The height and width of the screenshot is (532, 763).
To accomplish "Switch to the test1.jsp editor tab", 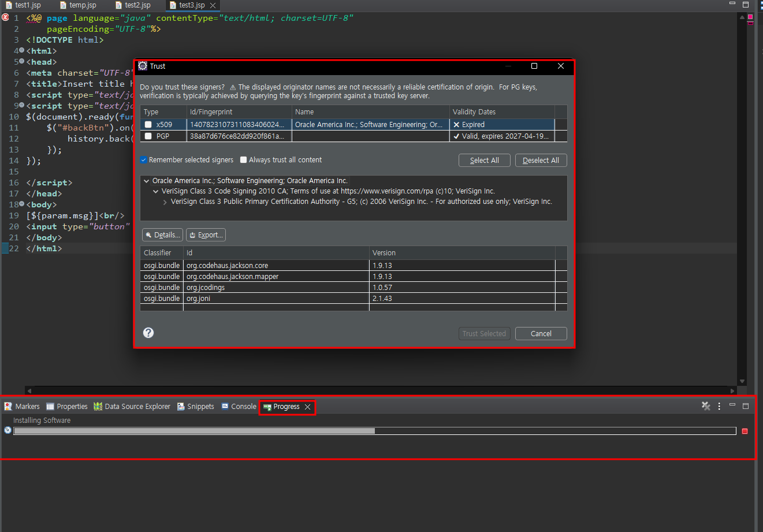I will pyautogui.click(x=23, y=5).
